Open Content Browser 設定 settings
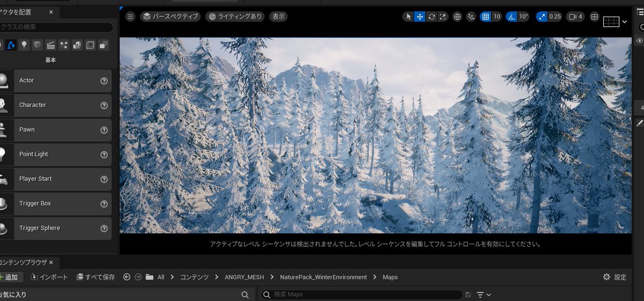 614,277
